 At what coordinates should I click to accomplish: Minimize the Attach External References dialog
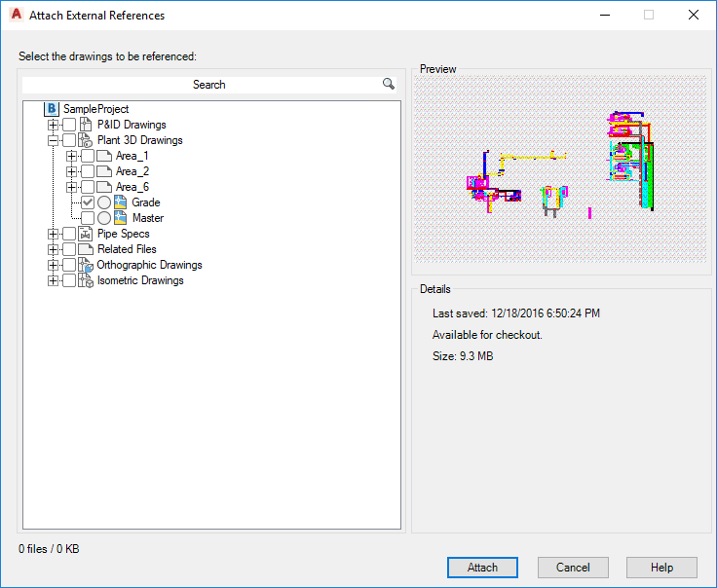pos(605,15)
